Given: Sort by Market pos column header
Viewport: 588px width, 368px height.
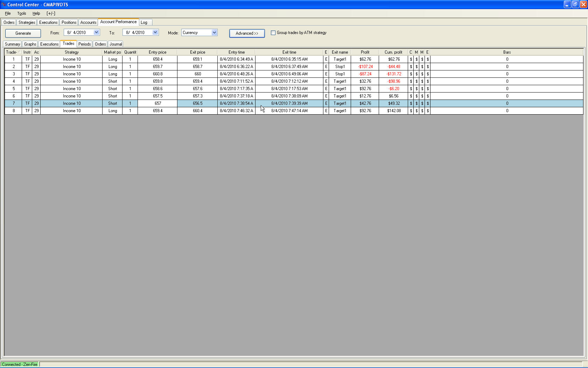Looking at the screenshot, I should click(x=112, y=52).
